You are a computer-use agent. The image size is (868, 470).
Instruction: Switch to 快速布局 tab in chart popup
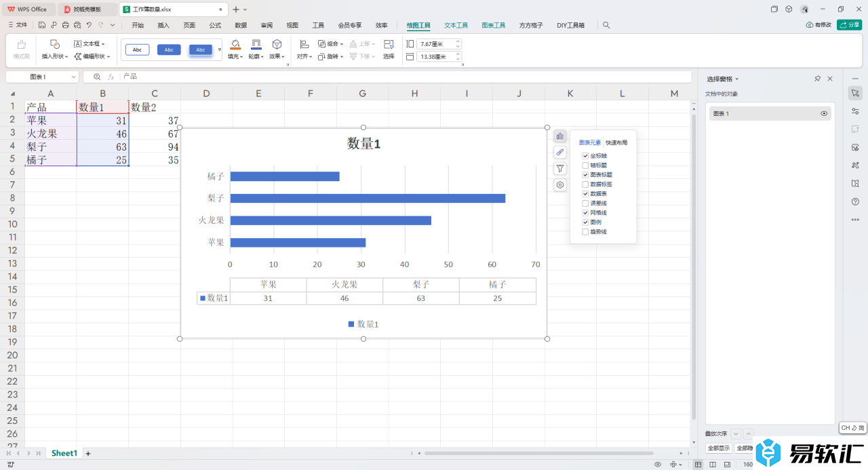616,142
